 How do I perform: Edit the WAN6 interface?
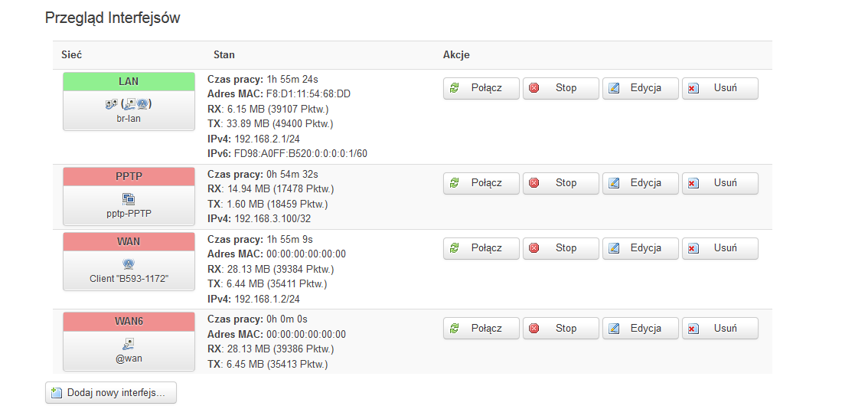click(641, 329)
